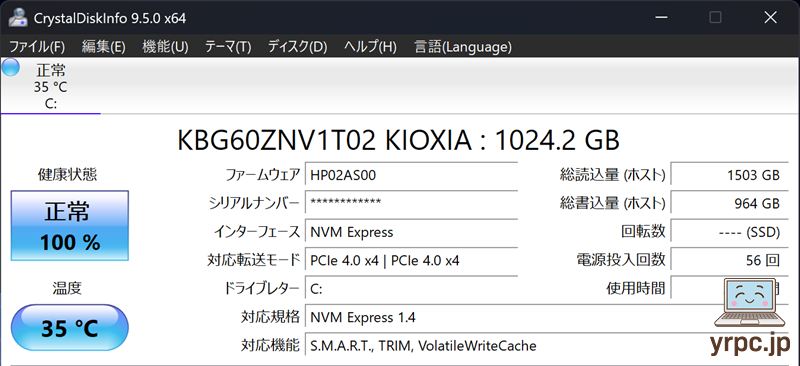Click the CrystalDiskInfo app icon in title bar
The image size is (800, 366).
tap(18, 17)
